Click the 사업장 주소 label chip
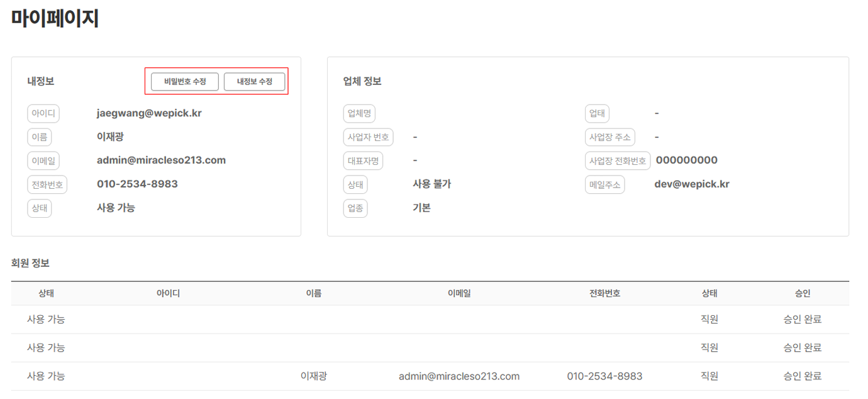The width and height of the screenshot is (868, 399). [x=609, y=137]
